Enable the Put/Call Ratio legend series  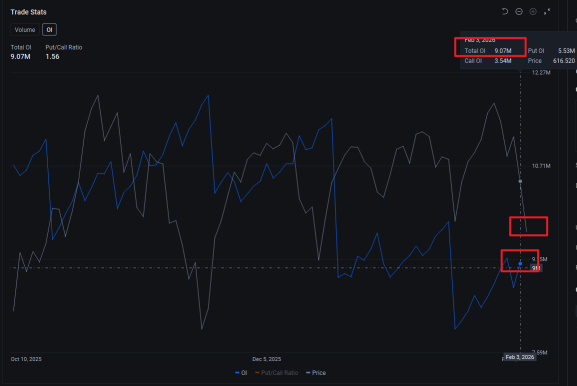click(x=276, y=373)
